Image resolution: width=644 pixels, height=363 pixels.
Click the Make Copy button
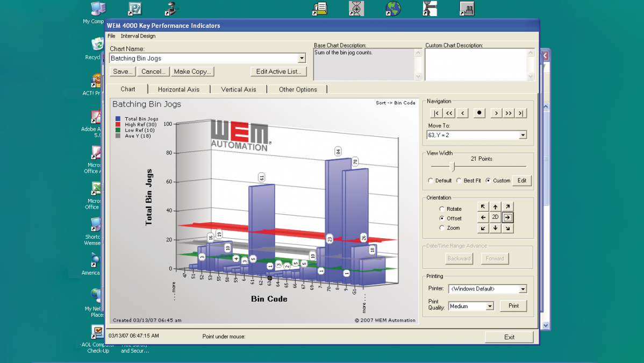(x=192, y=71)
